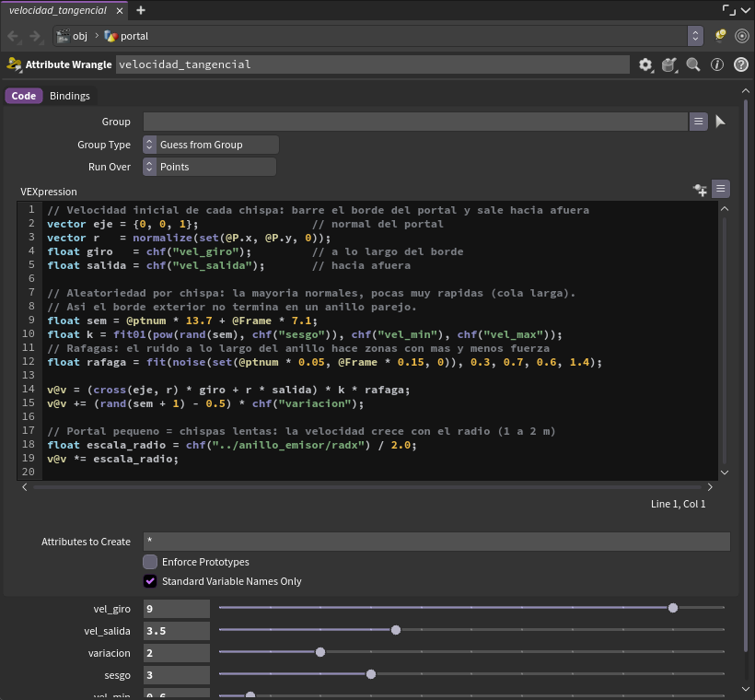Click the sesgo slider handle
755x700 pixels.
[x=371, y=674]
